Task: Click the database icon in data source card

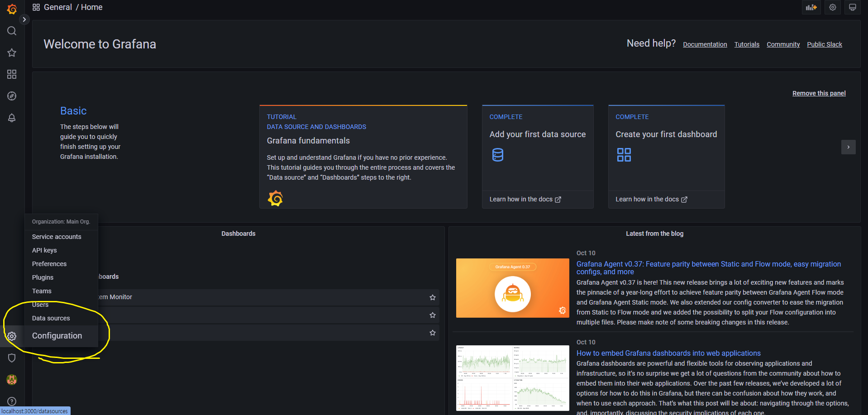Action: (498, 155)
